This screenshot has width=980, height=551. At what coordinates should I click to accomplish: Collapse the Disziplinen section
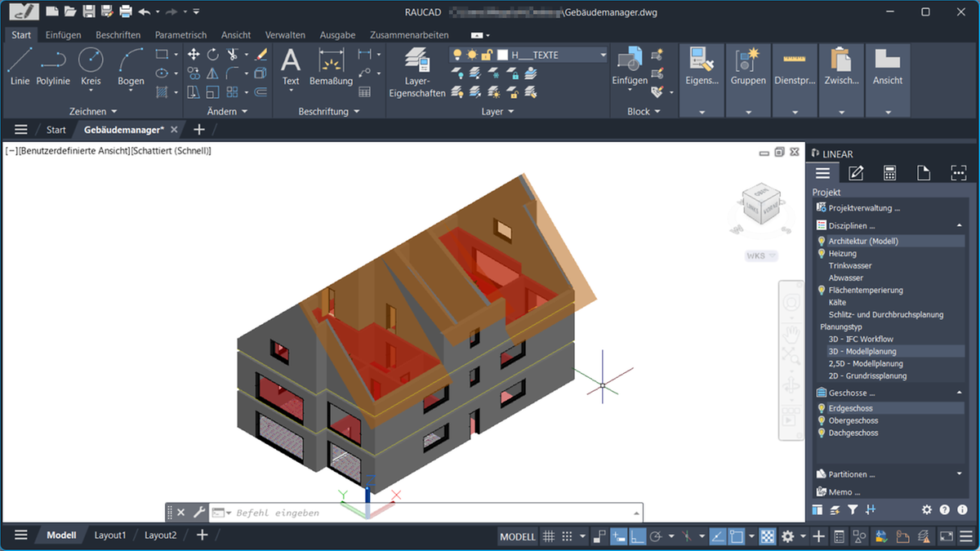960,224
